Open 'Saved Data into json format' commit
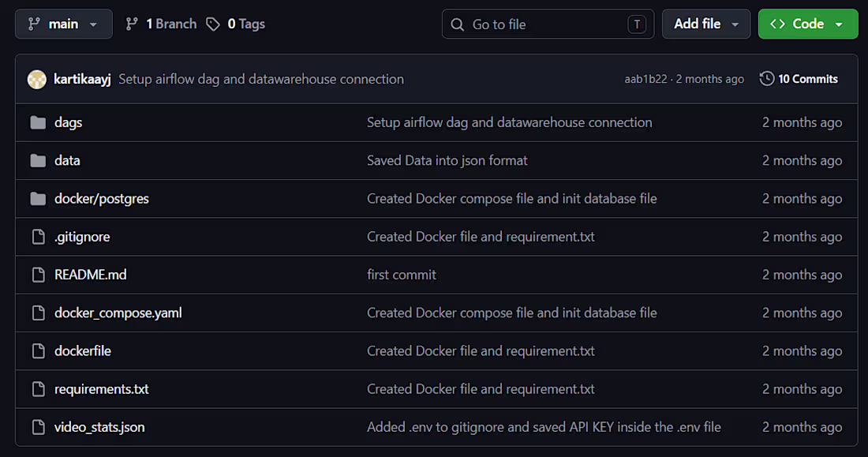868x457 pixels. point(447,161)
